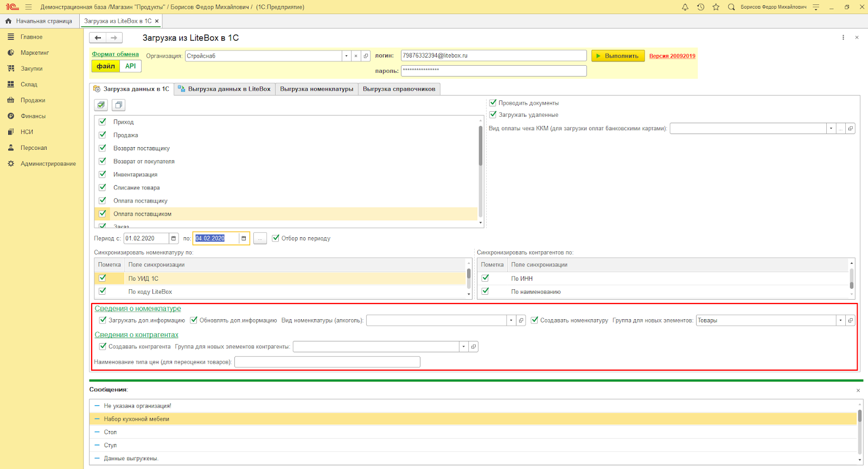Open the main menu hamburger icon
This screenshot has height=469, width=868.
28,7
